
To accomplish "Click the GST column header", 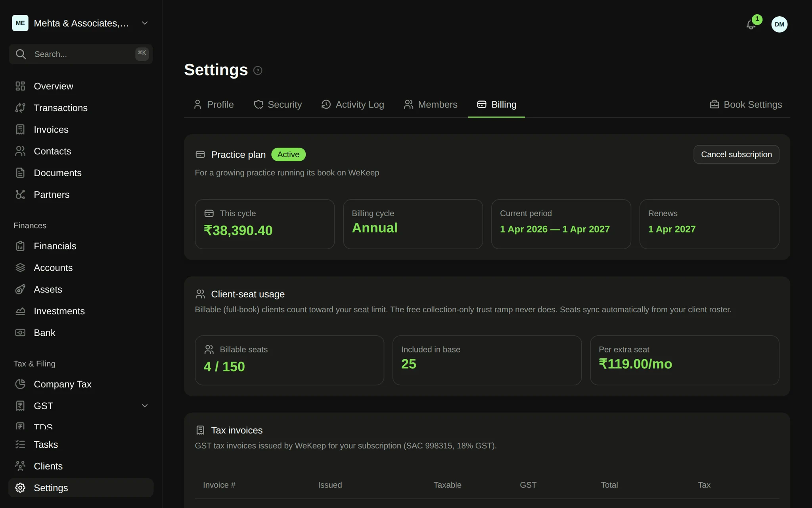I will pyautogui.click(x=528, y=485).
